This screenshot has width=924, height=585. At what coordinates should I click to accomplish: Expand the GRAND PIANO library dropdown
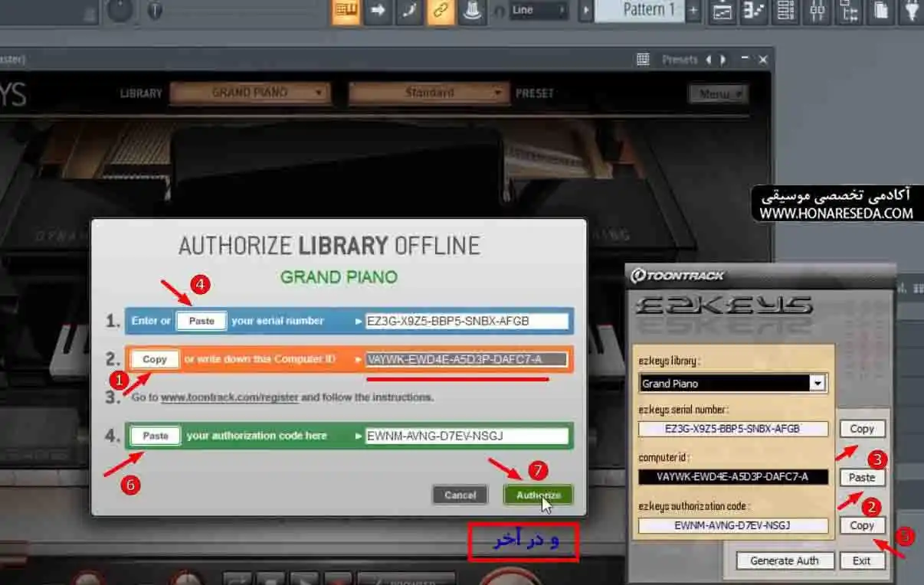pos(250,93)
